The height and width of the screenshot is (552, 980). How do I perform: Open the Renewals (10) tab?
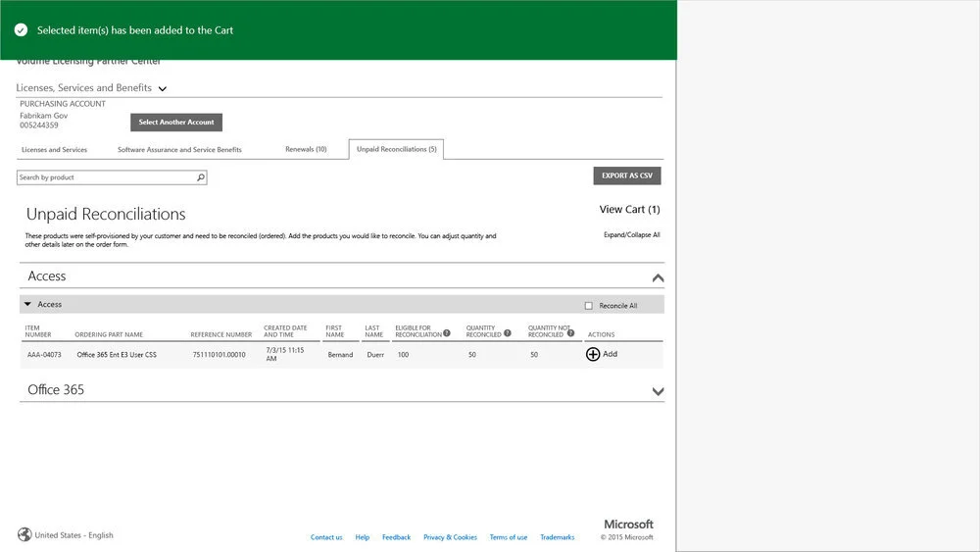pos(306,149)
